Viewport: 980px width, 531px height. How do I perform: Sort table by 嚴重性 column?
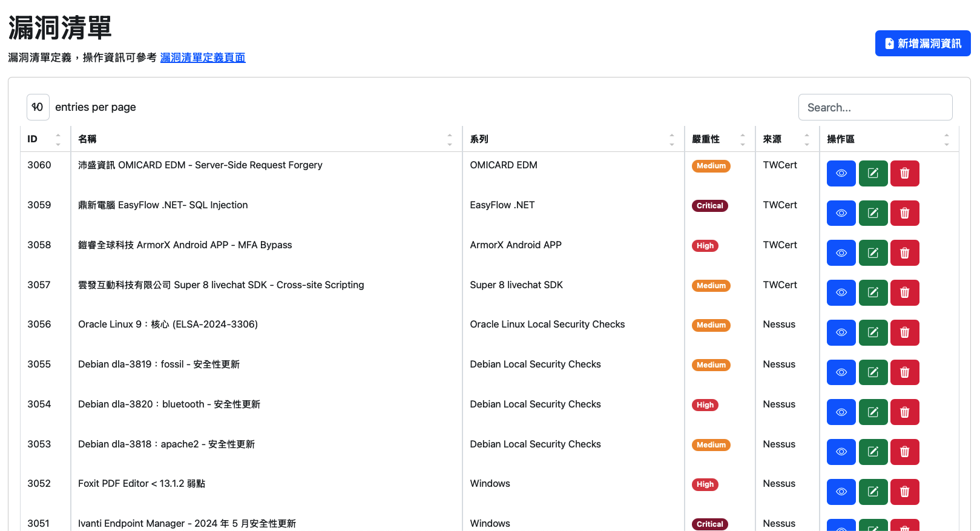[720, 139]
